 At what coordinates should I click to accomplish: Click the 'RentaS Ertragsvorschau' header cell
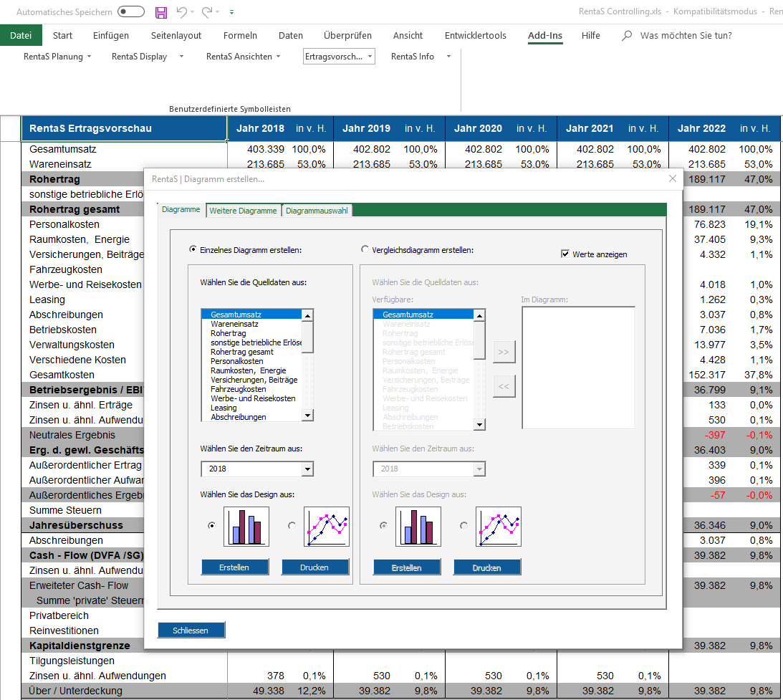coord(124,128)
